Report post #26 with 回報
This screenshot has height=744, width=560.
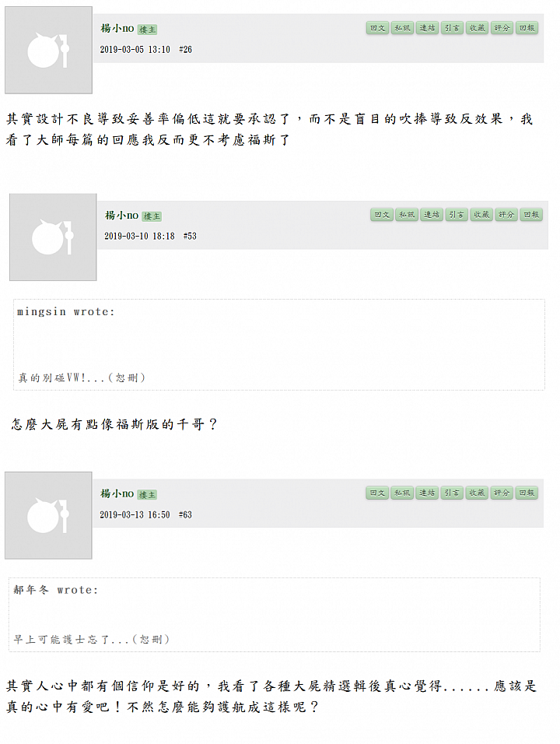click(x=527, y=28)
